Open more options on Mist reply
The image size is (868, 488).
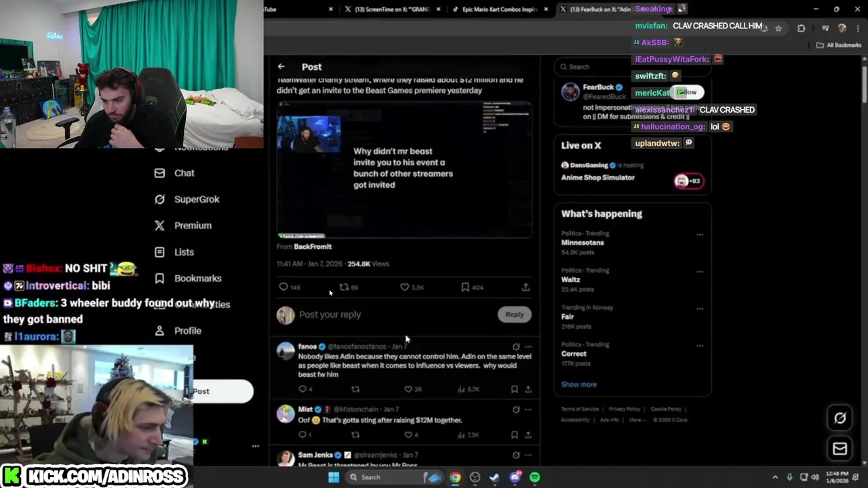click(x=528, y=409)
